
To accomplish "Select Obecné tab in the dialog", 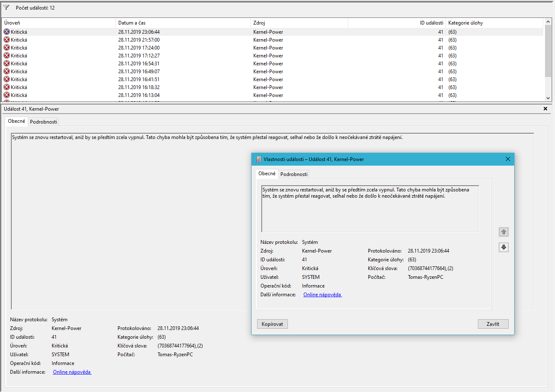I will coord(267,174).
